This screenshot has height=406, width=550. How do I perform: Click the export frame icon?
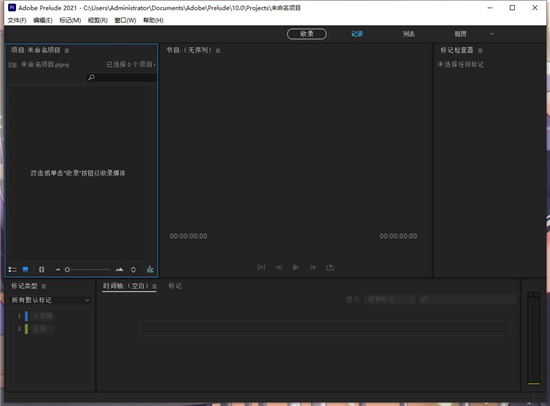(330, 267)
